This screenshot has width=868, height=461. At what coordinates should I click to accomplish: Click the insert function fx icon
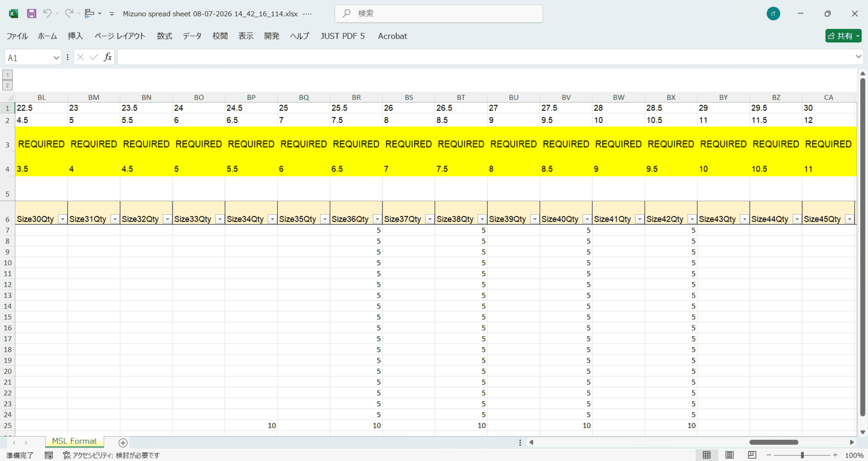pos(107,57)
